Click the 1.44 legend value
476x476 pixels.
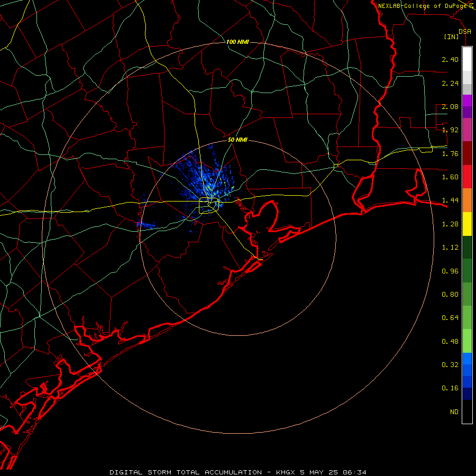point(450,200)
